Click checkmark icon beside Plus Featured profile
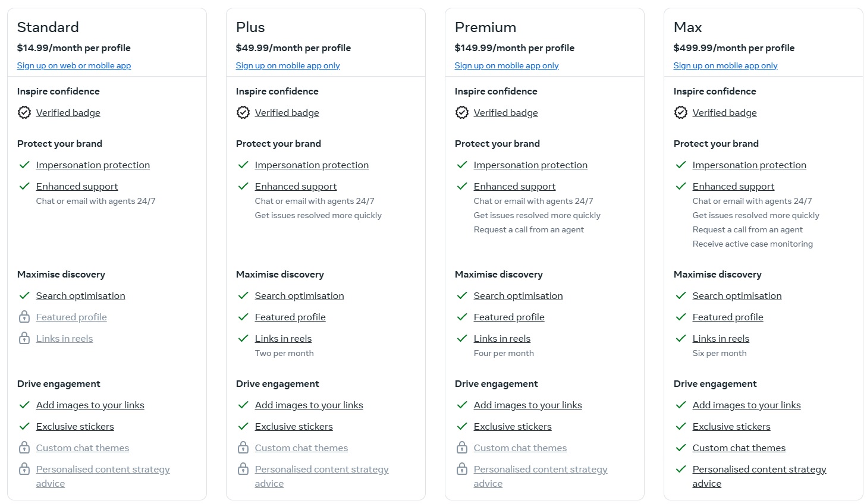The width and height of the screenshot is (867, 504). pos(243,317)
